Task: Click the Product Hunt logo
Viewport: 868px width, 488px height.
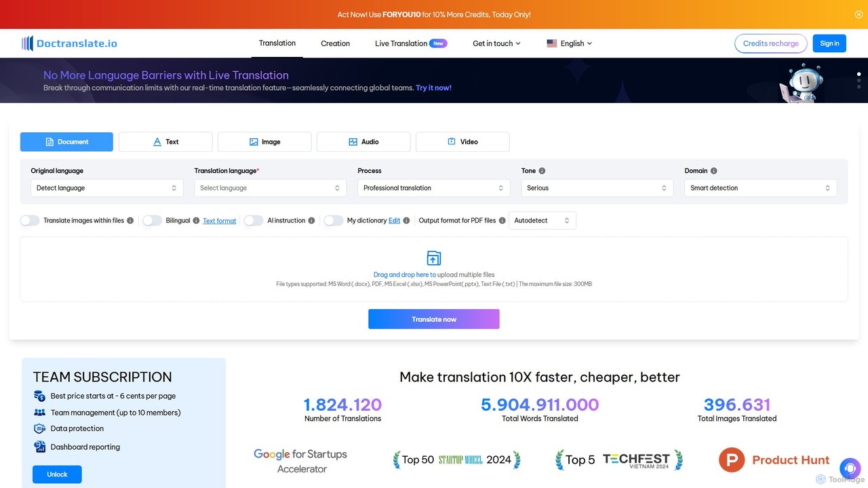Action: (x=774, y=460)
